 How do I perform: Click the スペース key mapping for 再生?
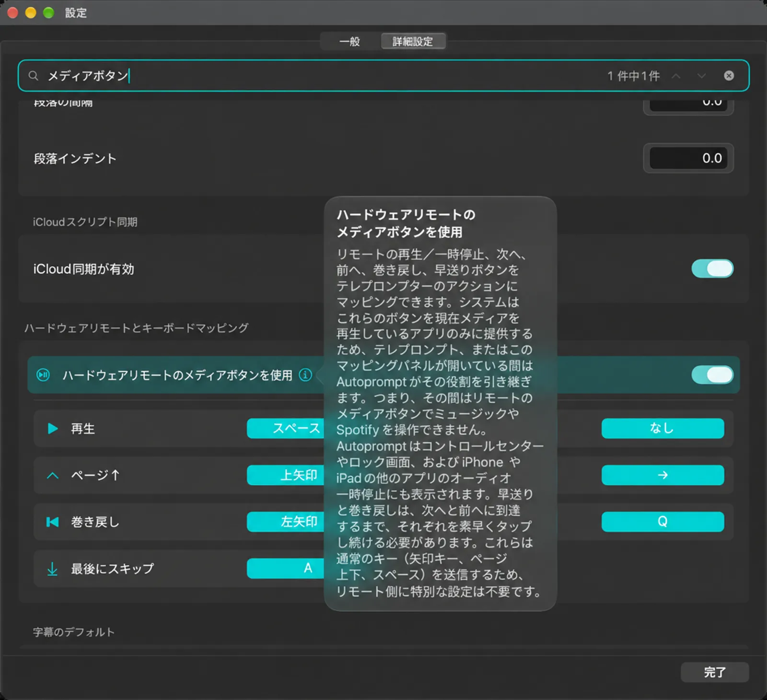(x=286, y=429)
